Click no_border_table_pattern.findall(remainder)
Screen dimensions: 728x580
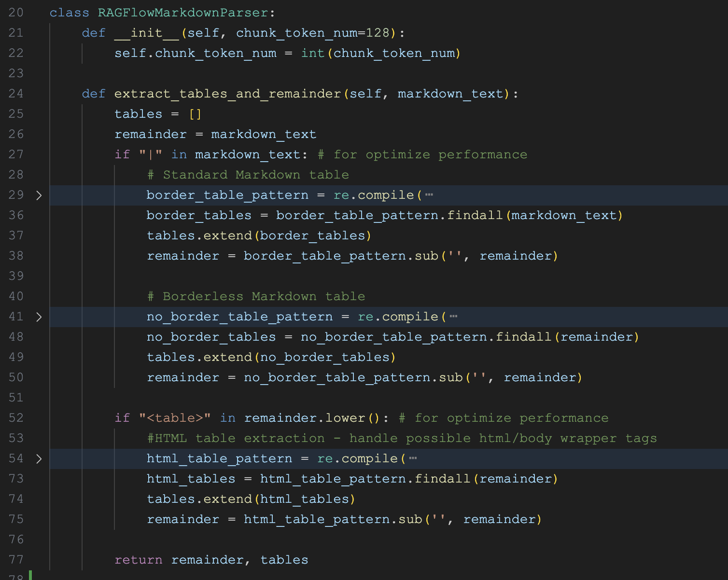tap(470, 337)
